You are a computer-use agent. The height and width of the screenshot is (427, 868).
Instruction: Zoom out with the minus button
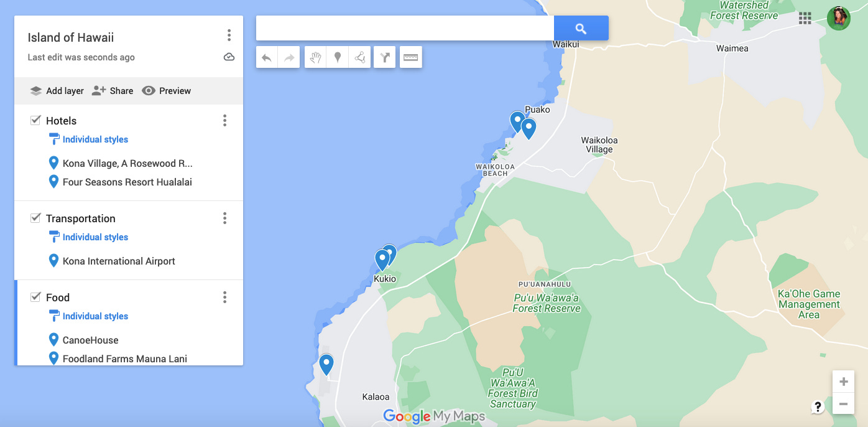tap(843, 404)
